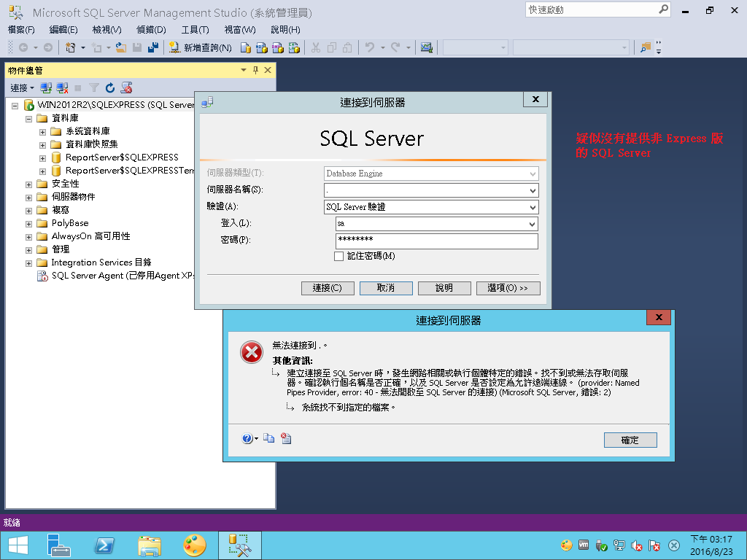Image resolution: width=747 pixels, height=560 pixels.
Task: Click the Analysis Services XMLA Query icon
Action: click(x=294, y=47)
